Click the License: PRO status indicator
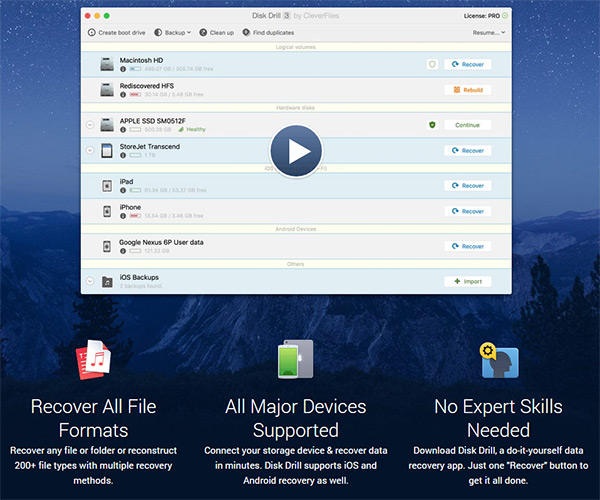The height and width of the screenshot is (500, 600). (486, 16)
